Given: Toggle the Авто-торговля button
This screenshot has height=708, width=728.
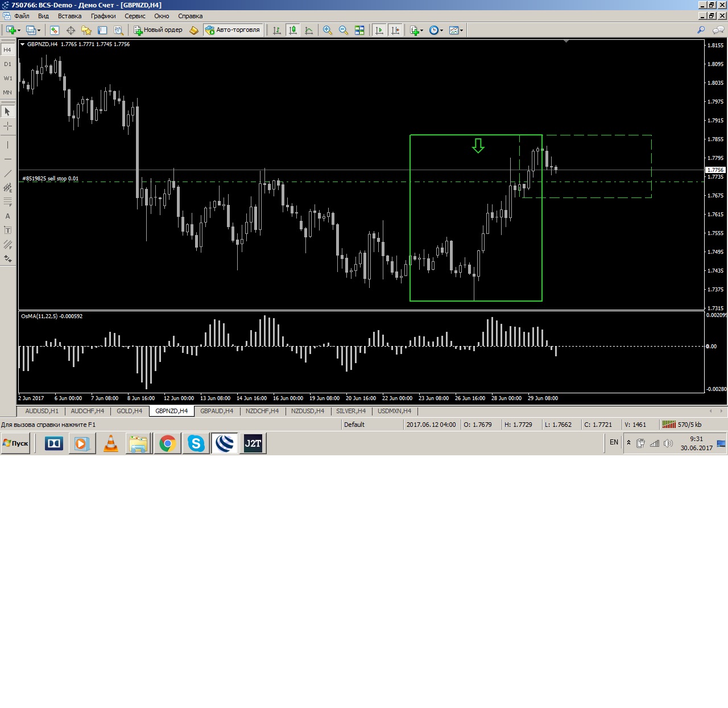Looking at the screenshot, I should pyautogui.click(x=233, y=30).
